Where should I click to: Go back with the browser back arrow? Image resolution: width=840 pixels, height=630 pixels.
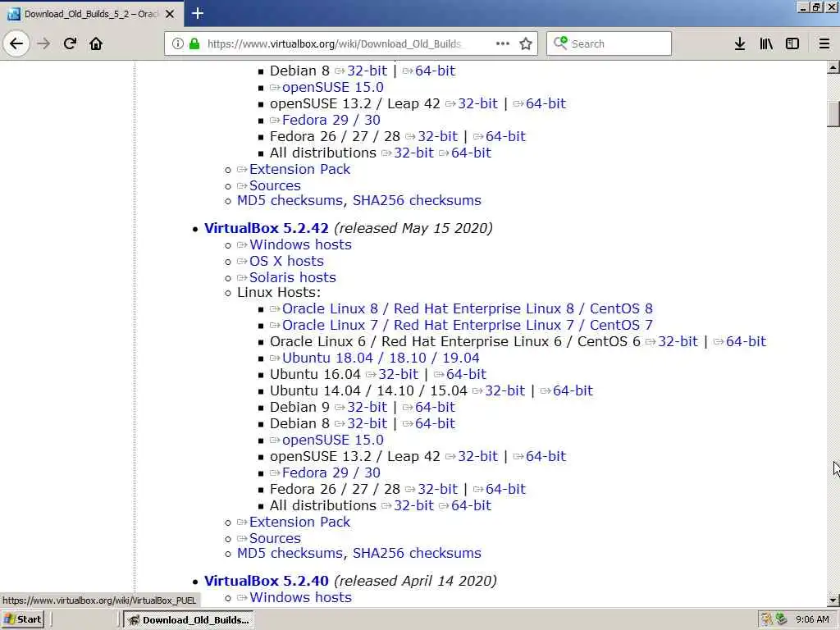coord(16,43)
